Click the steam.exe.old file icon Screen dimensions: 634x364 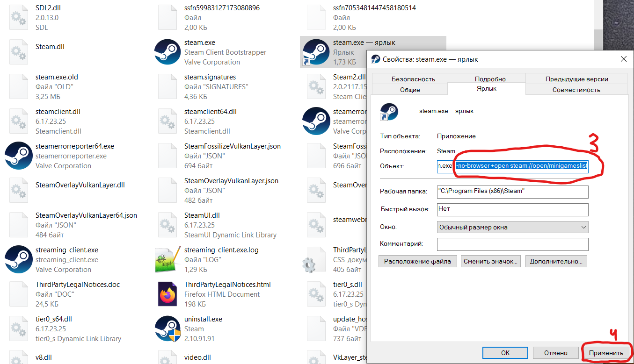point(19,86)
